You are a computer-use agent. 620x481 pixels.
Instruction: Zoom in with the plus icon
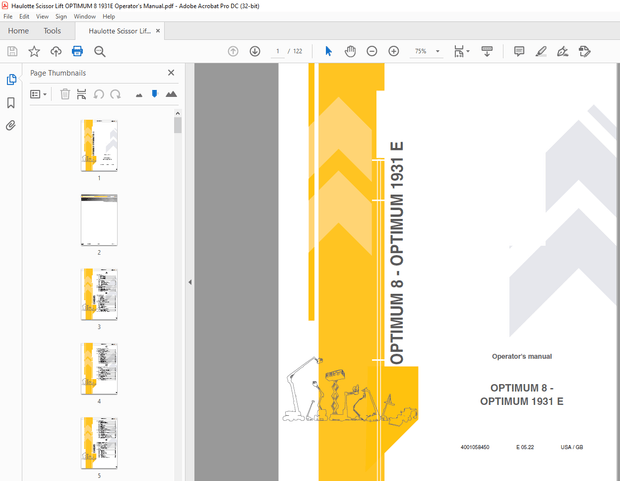pos(394,51)
